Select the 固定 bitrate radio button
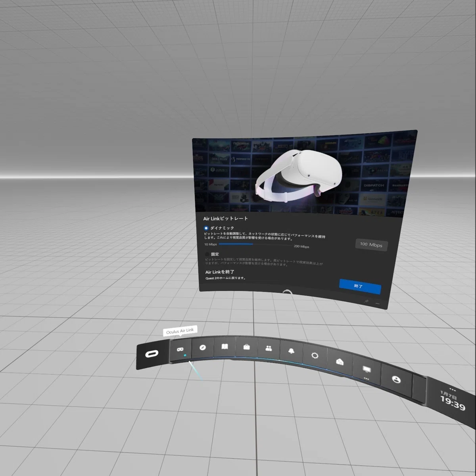This screenshot has width=476, height=476. pyautogui.click(x=207, y=254)
